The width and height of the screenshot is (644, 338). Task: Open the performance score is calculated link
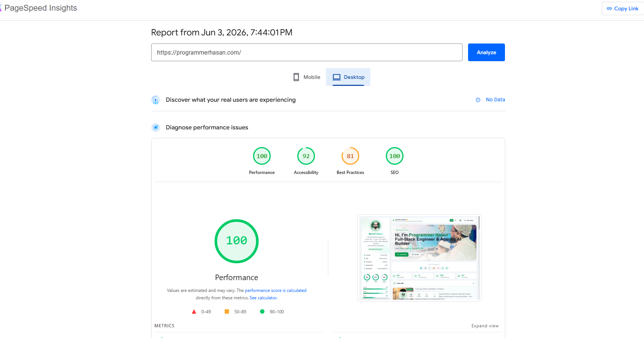tap(276, 290)
